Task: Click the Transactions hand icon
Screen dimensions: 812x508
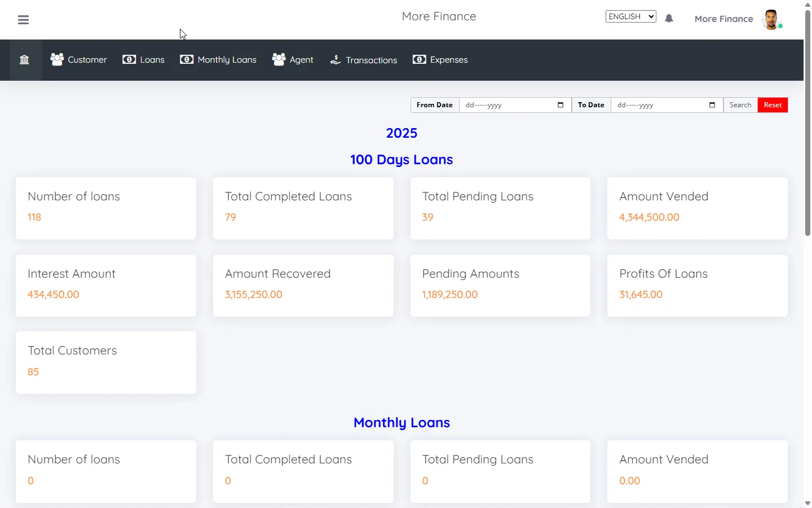Action: (x=336, y=59)
